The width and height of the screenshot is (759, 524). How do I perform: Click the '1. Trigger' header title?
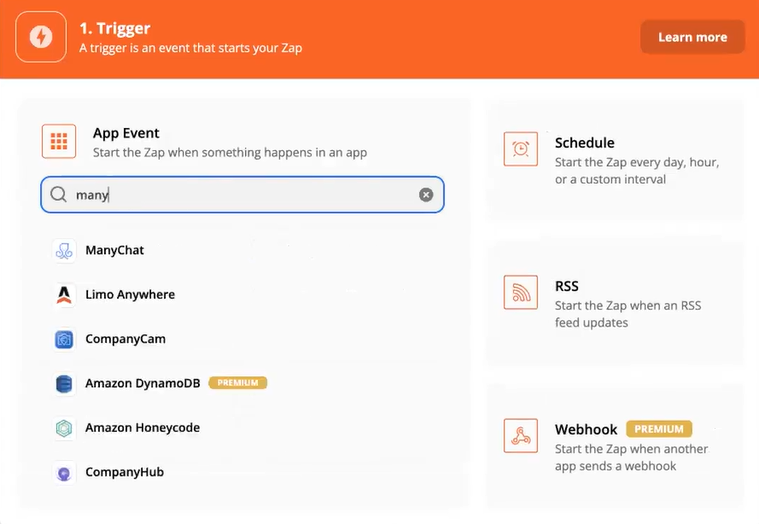click(x=115, y=28)
